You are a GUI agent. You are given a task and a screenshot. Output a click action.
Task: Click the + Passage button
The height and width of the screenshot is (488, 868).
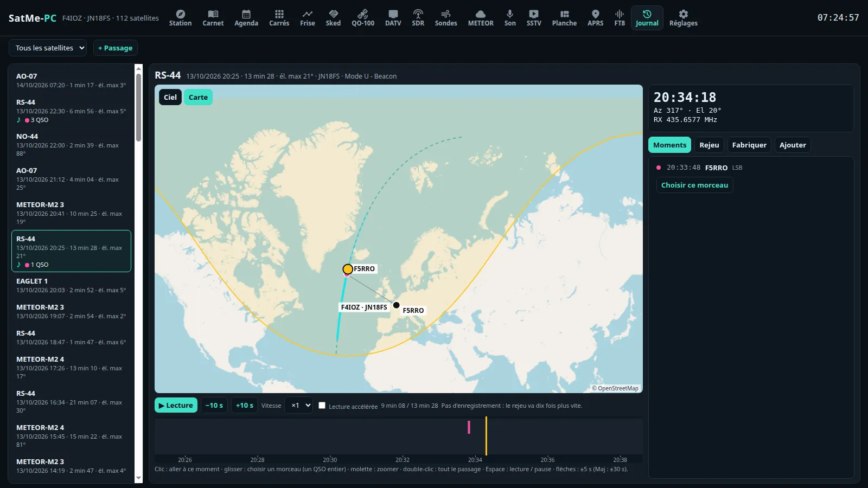pyautogui.click(x=116, y=48)
